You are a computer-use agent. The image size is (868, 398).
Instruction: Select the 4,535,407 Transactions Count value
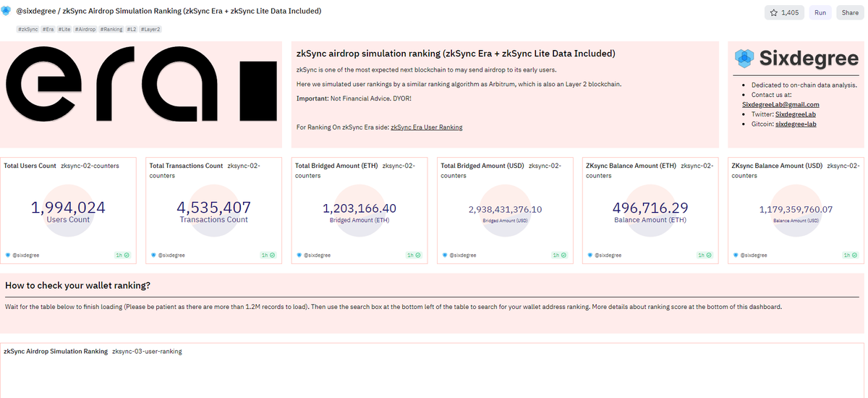(213, 208)
